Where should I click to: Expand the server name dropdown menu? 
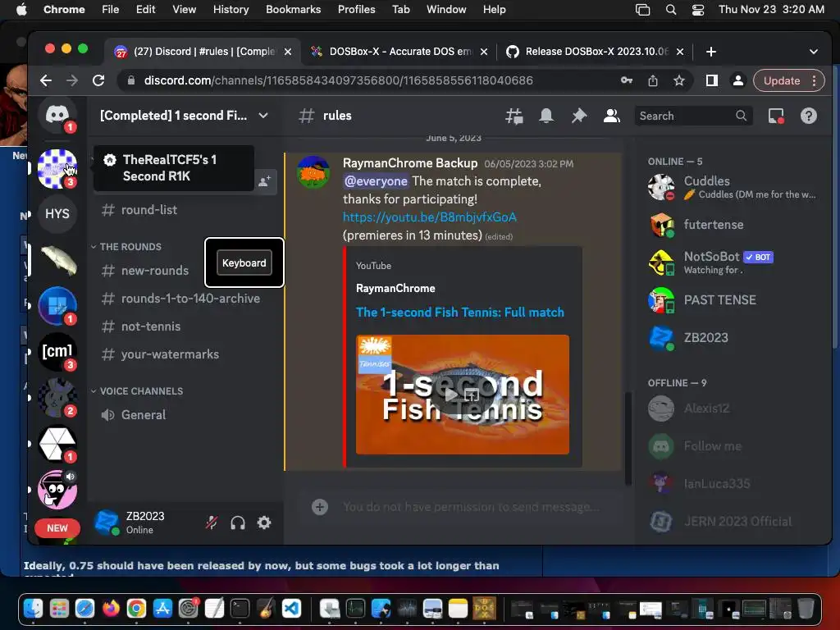point(263,116)
